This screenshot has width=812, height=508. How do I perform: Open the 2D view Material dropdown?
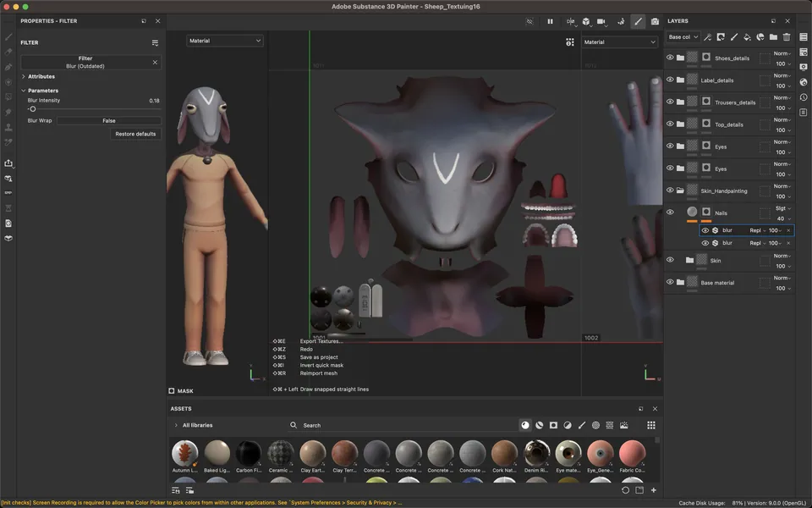click(619, 42)
